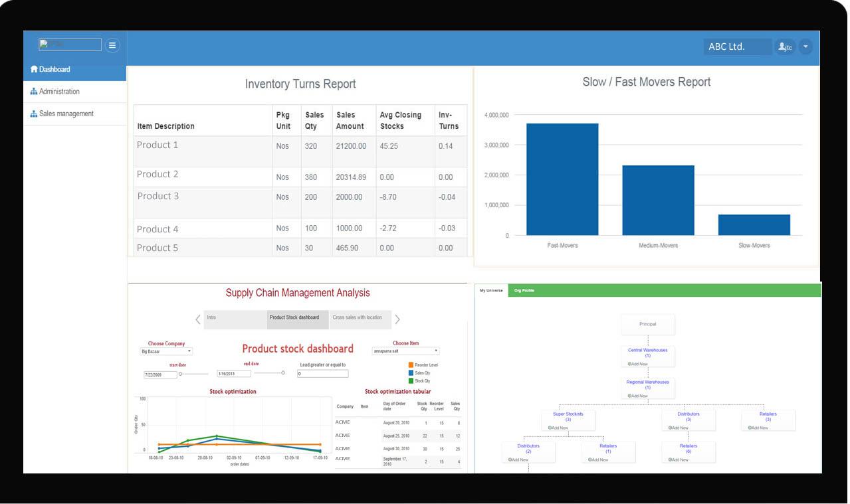Click the Avg Closing Stocks header

pos(401,120)
